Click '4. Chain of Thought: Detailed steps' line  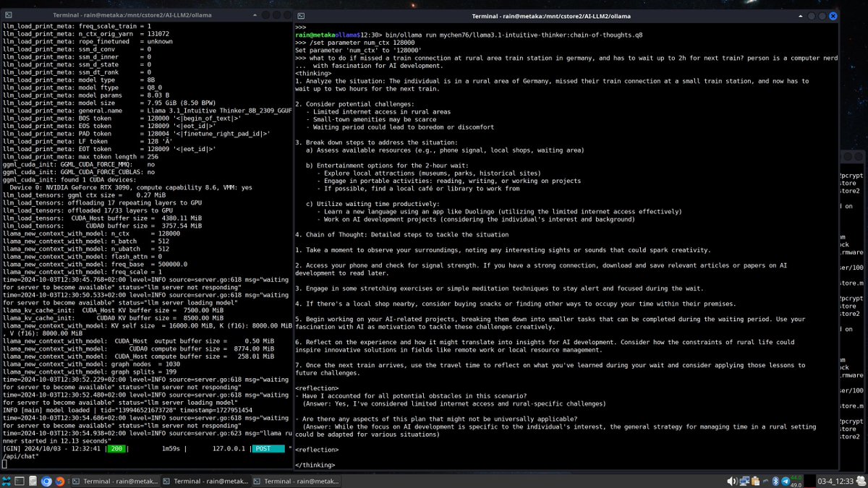tap(402, 234)
